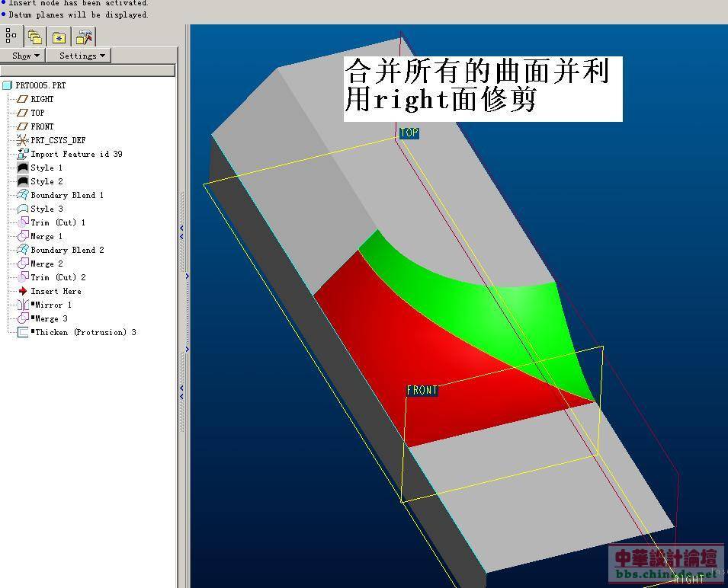Click the Mirror 1 feature icon
This screenshot has height=588, width=728.
pyautogui.click(x=22, y=305)
